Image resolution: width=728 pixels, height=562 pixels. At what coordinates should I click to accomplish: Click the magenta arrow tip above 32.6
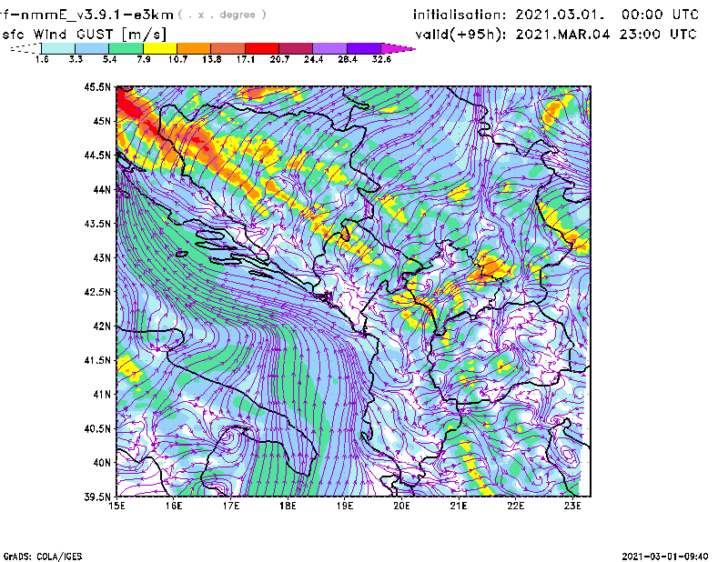(398, 48)
